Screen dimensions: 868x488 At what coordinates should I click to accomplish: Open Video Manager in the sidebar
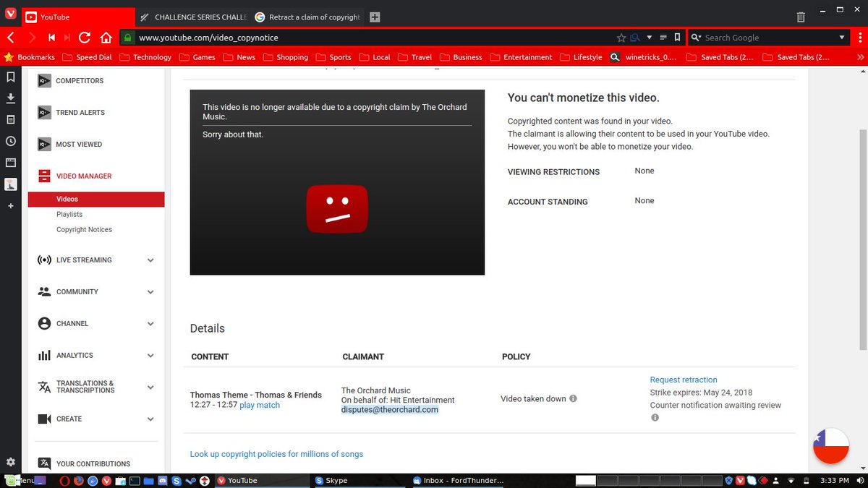click(x=84, y=176)
